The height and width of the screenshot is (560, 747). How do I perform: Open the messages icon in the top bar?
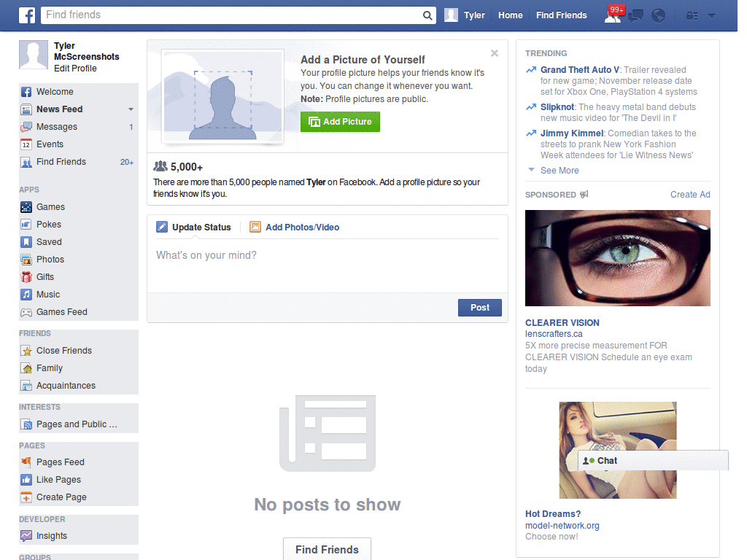point(635,16)
